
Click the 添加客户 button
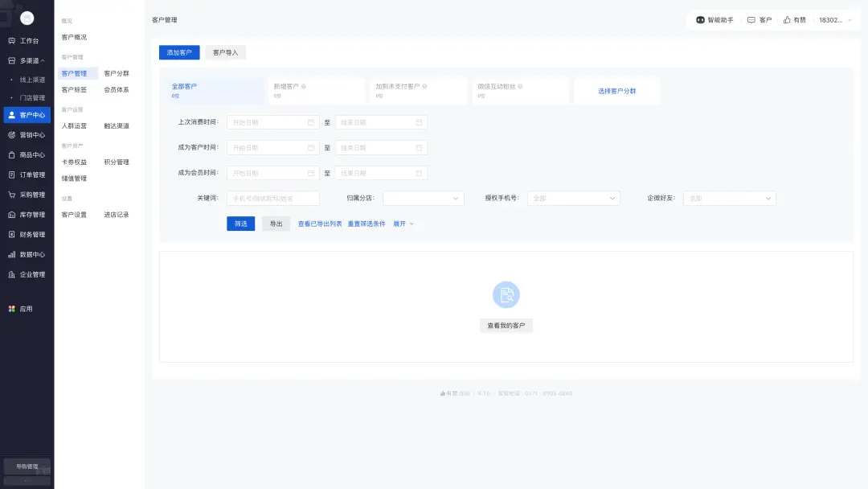click(x=179, y=52)
